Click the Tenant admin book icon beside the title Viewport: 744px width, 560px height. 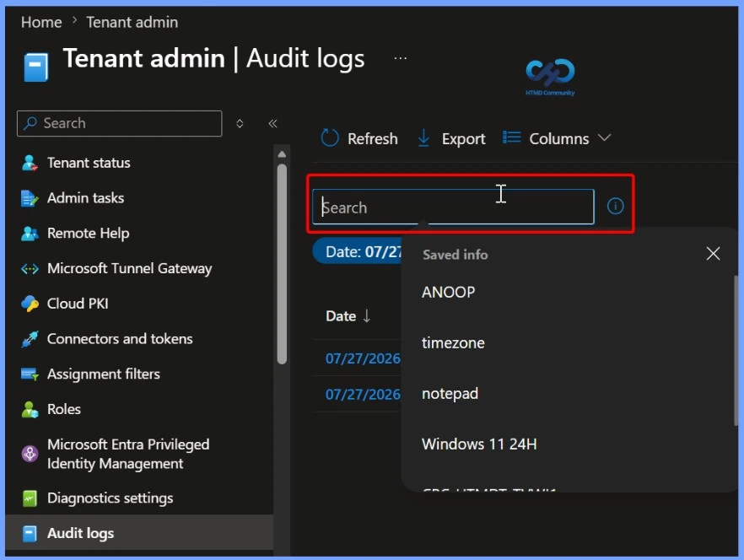[36, 67]
